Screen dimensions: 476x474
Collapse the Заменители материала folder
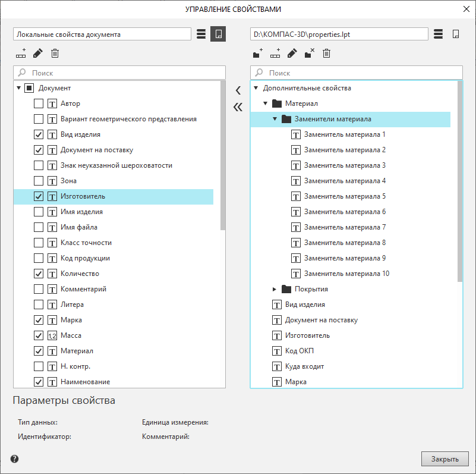[x=275, y=119]
